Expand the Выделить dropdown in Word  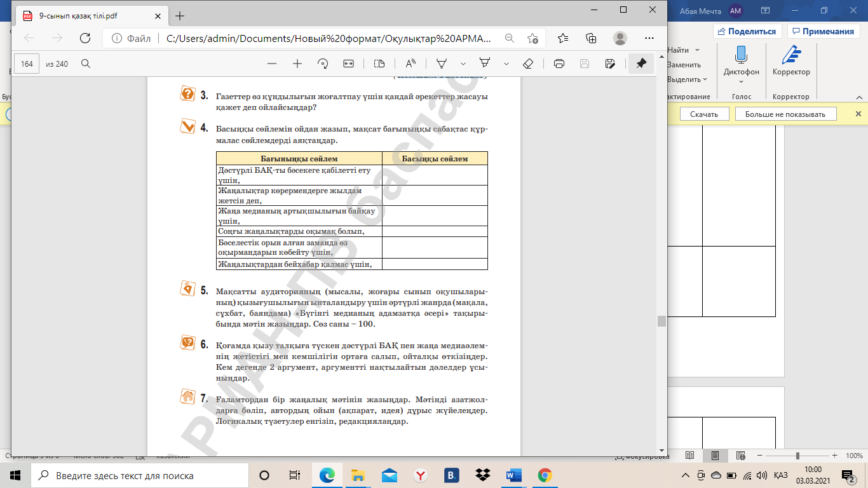point(705,79)
